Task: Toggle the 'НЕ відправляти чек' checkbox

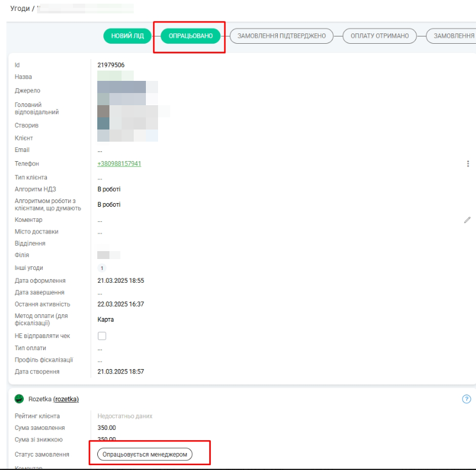Action: click(102, 336)
